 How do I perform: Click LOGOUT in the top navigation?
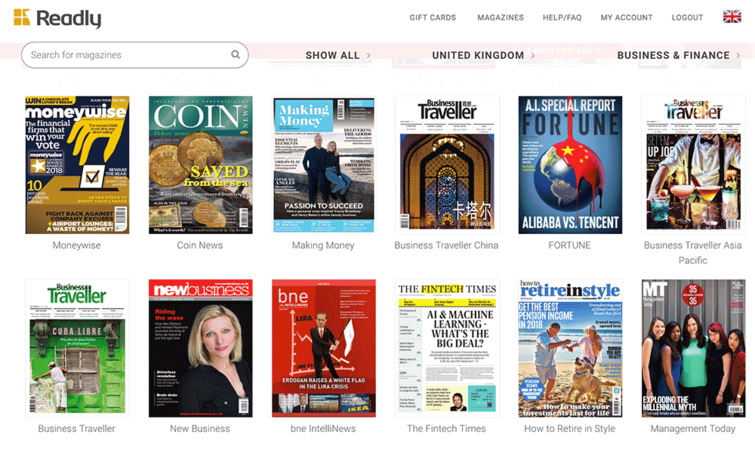click(x=687, y=17)
